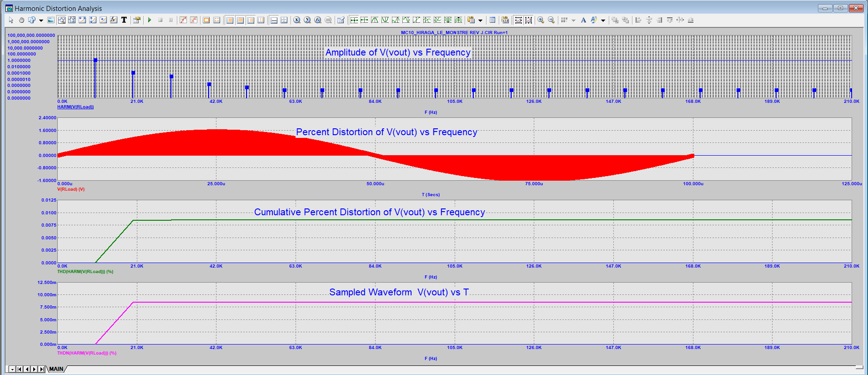Click the Y axis scale icon
The height and width of the screenshot is (375, 868).
pos(307,20)
